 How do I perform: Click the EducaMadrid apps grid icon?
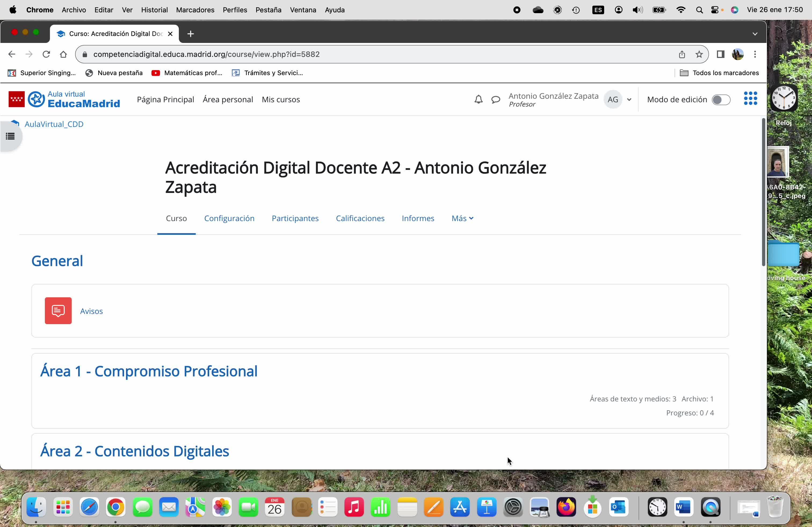tap(750, 98)
